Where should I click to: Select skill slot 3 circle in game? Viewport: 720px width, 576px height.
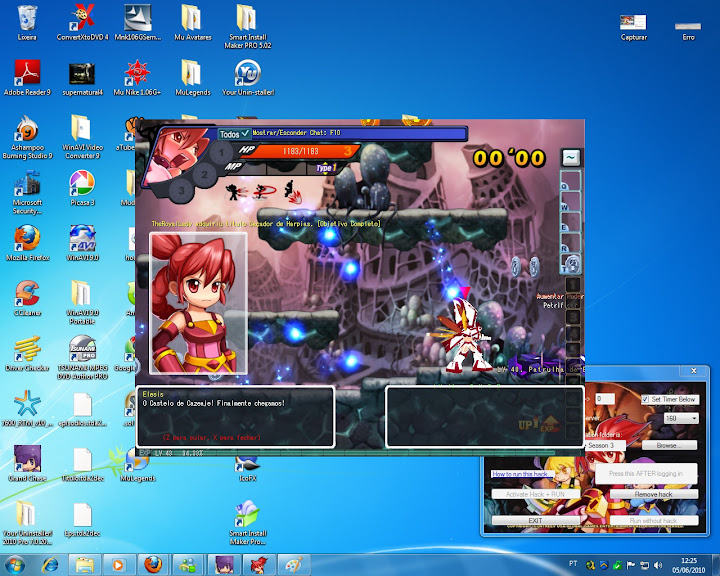pyautogui.click(x=182, y=190)
